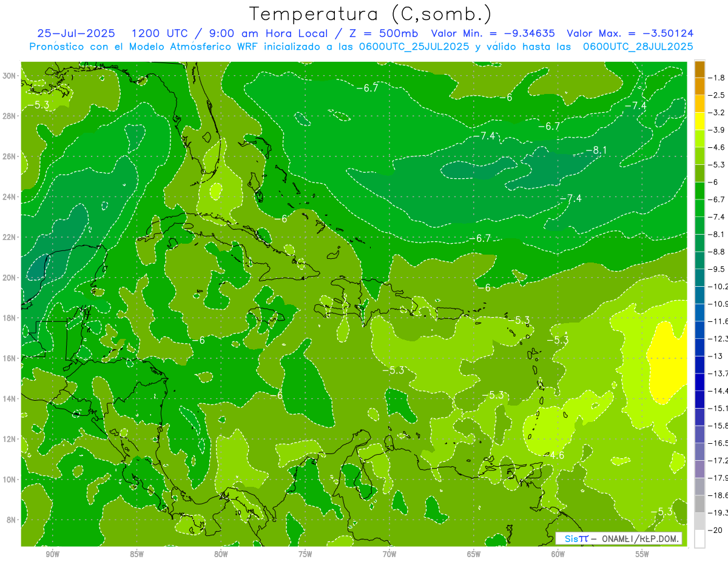728x562 pixels.
Task: Click the "Valor Max. = -3.50124" text
Action: point(630,33)
